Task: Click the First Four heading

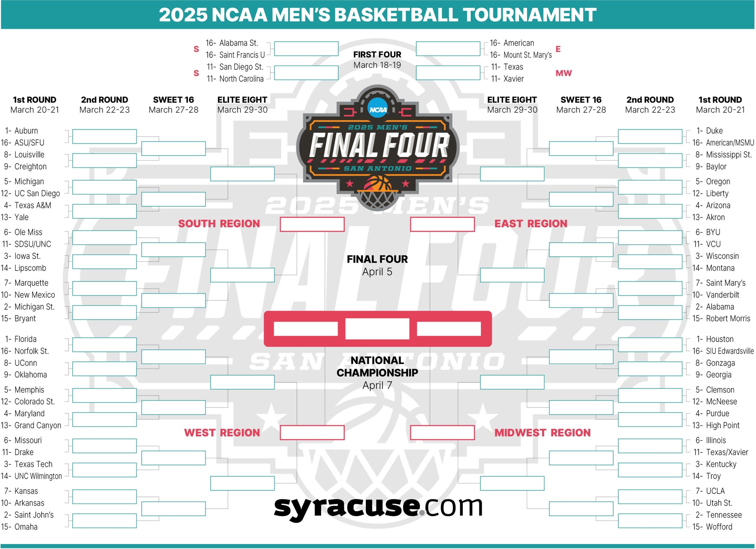Action: pos(377,54)
